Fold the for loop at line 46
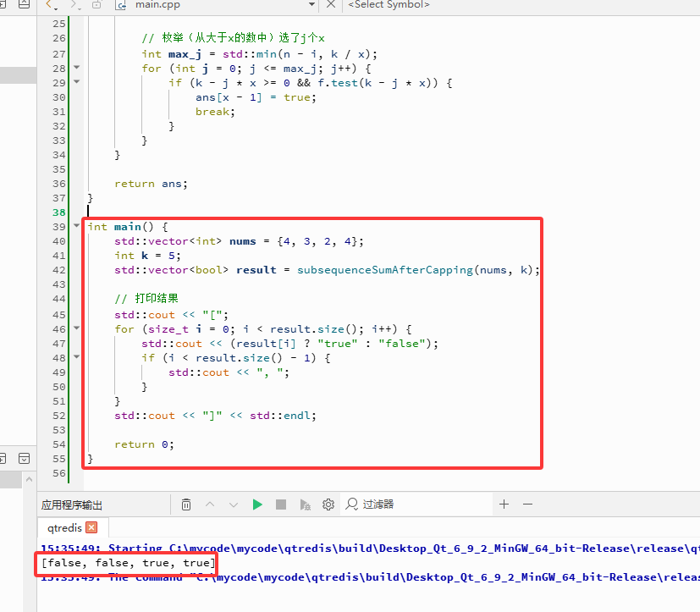This screenshot has height=612, width=700. [x=76, y=328]
